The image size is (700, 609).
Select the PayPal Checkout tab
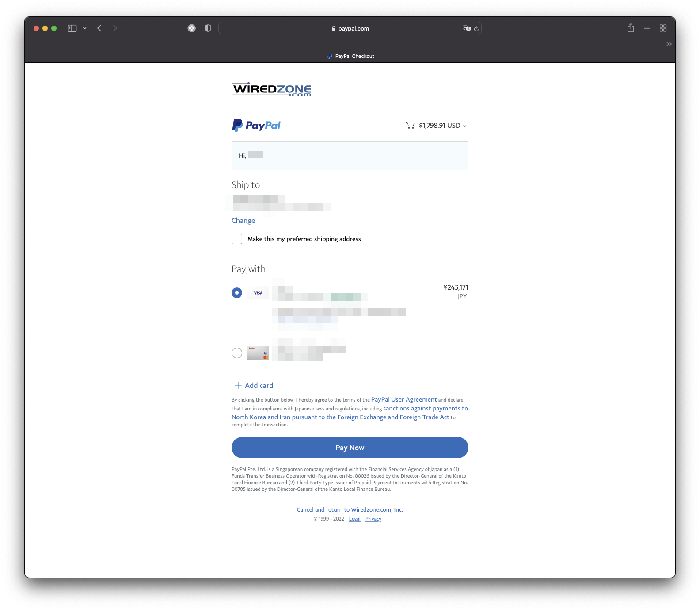[x=350, y=56]
